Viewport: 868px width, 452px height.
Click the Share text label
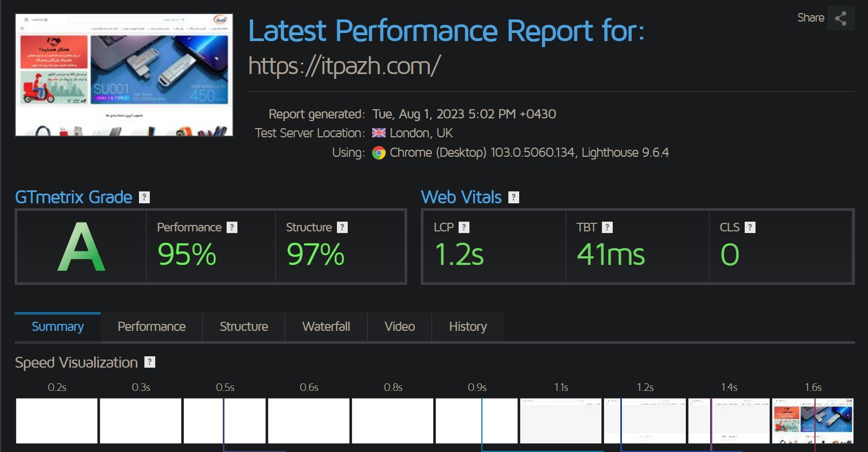click(810, 18)
